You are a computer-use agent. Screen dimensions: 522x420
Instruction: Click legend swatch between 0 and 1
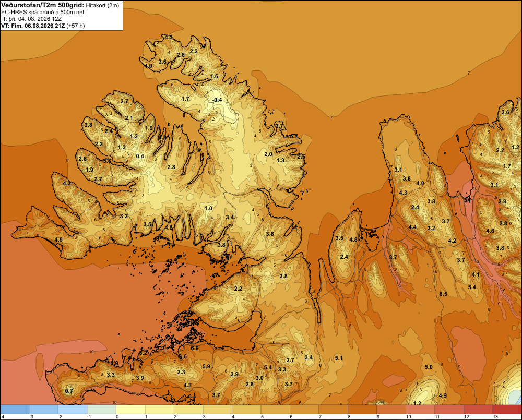click(x=130, y=410)
